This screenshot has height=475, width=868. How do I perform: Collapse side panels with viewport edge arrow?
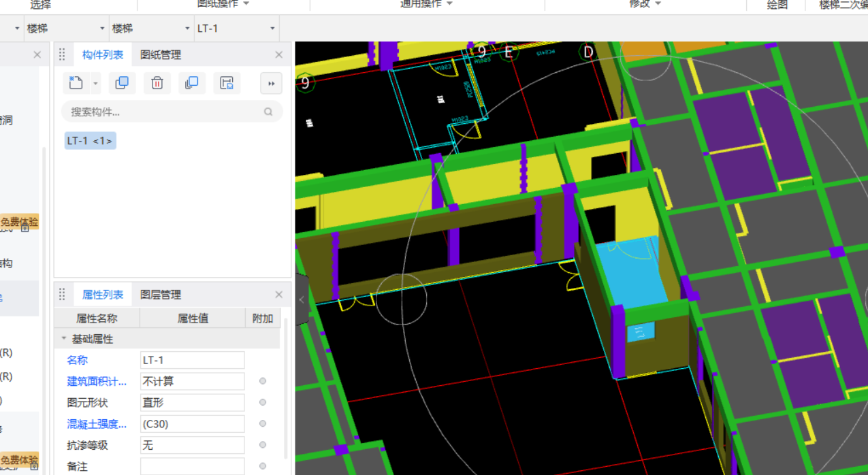coord(301,300)
